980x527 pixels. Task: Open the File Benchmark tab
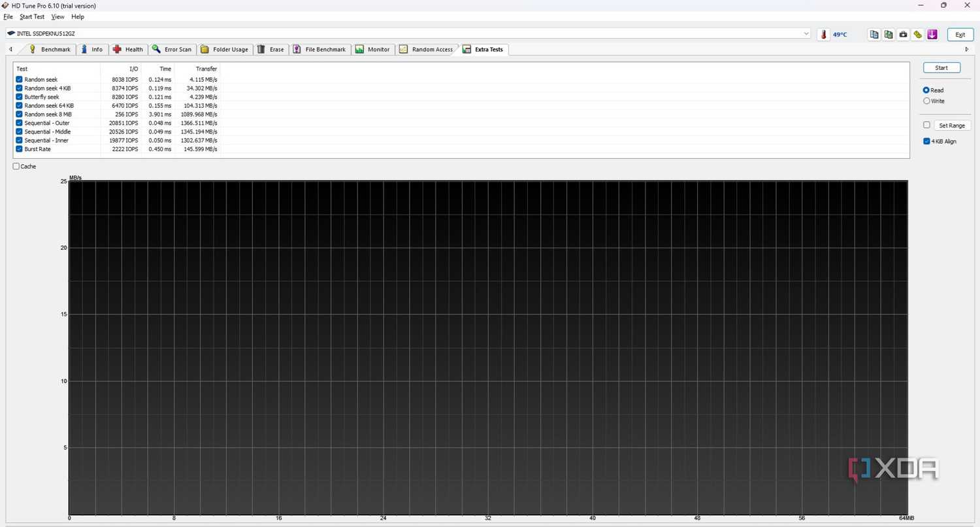[x=319, y=49]
